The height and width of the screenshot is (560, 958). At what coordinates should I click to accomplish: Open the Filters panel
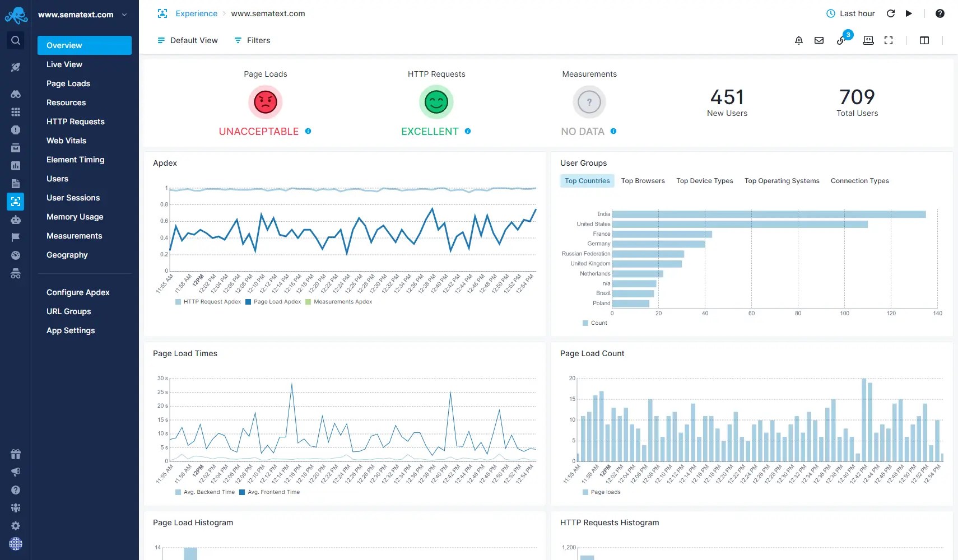(252, 40)
